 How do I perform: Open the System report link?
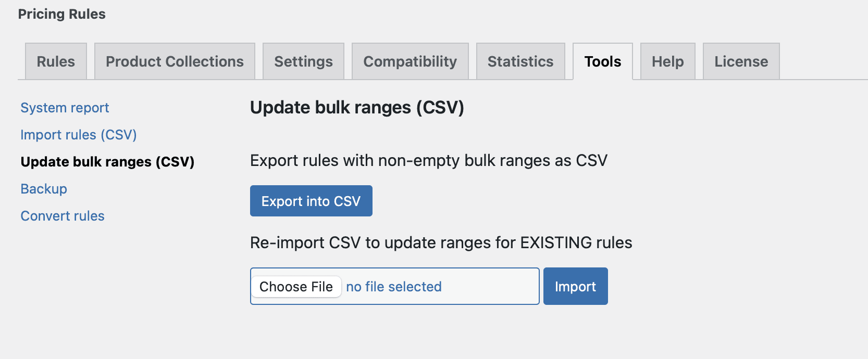[65, 108]
